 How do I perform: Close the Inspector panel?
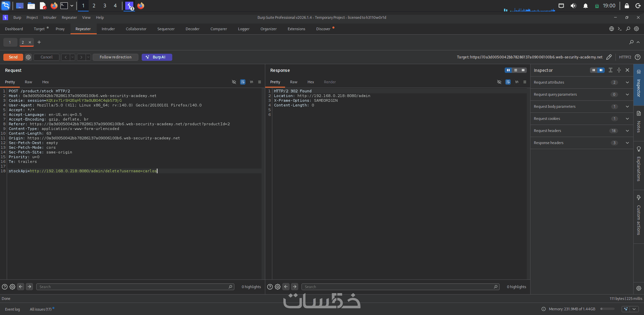[x=627, y=70]
